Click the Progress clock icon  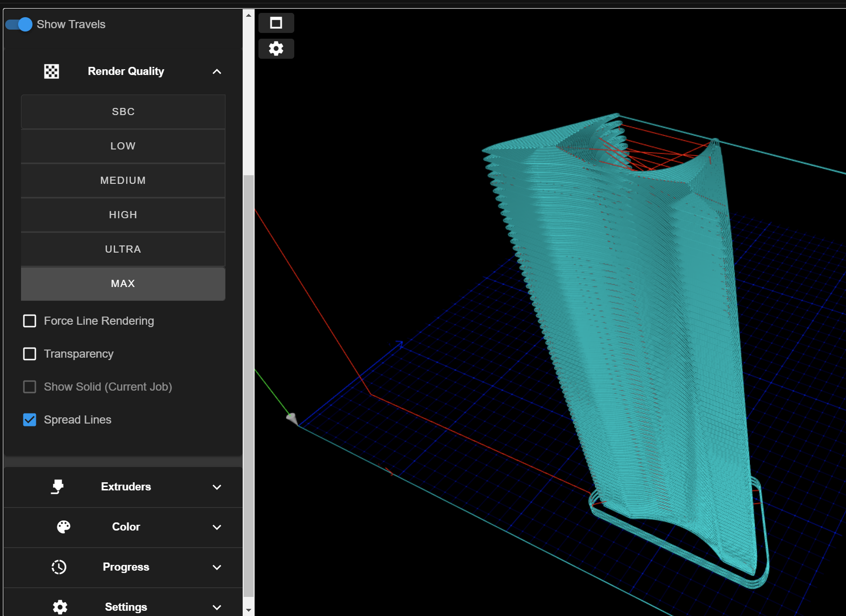click(x=59, y=567)
